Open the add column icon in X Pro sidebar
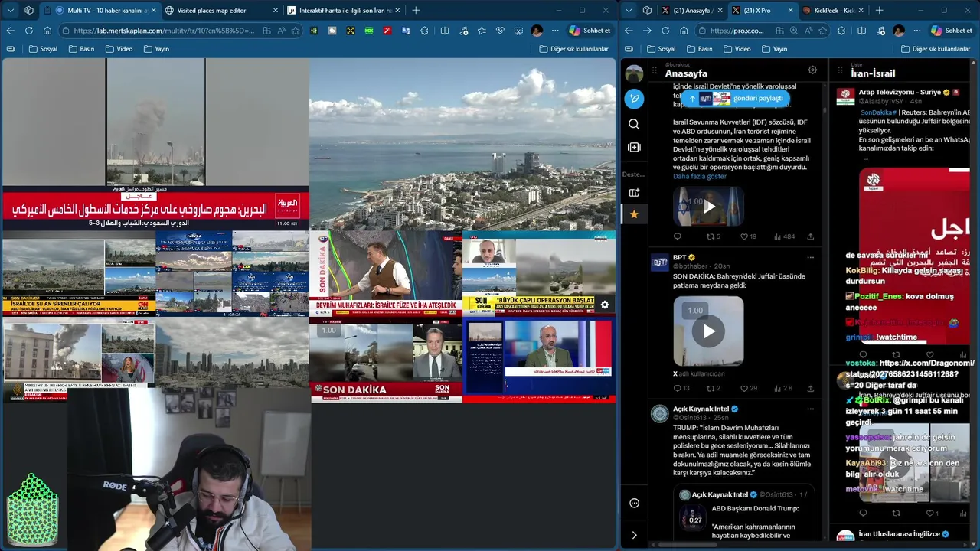This screenshot has width=980, height=551. [634, 147]
